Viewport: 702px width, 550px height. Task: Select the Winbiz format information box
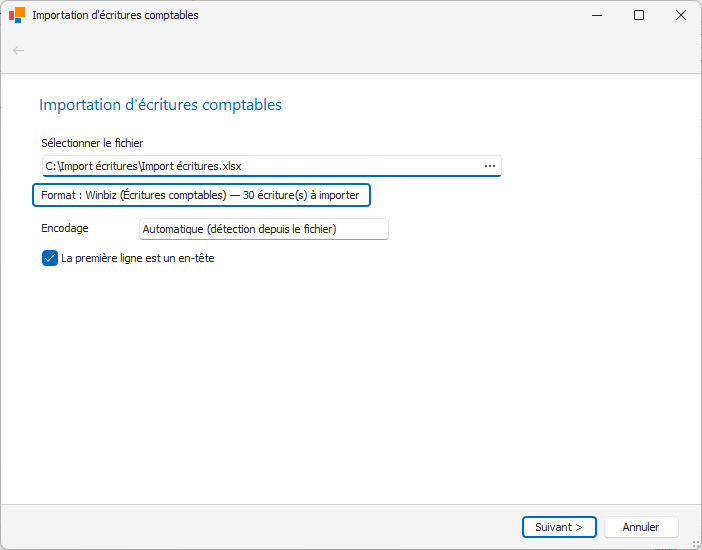pos(201,195)
